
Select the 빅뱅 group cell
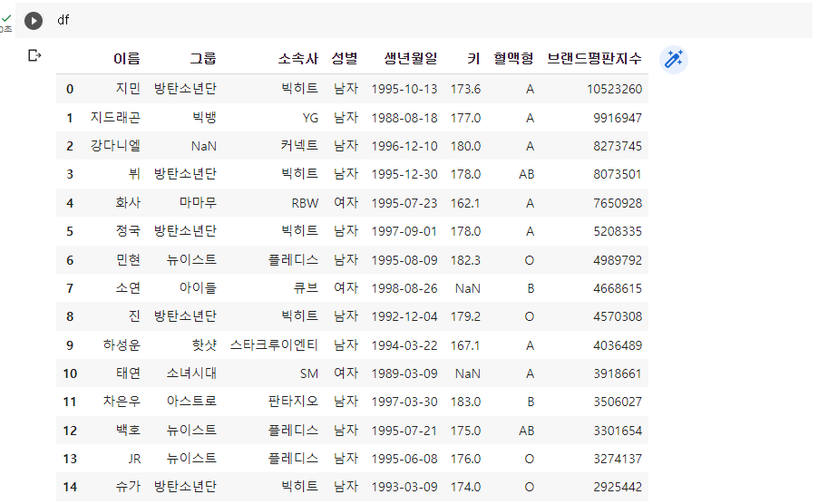coord(204,117)
